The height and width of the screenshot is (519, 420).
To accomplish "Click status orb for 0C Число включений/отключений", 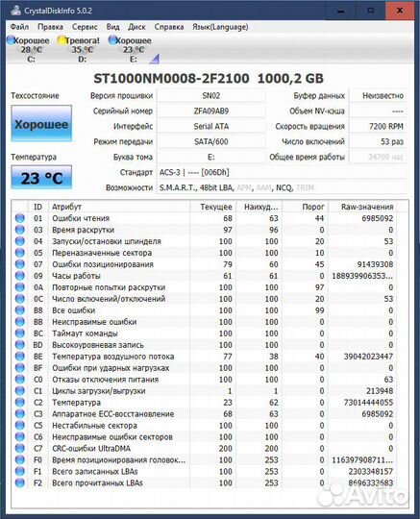I will pos(20,299).
